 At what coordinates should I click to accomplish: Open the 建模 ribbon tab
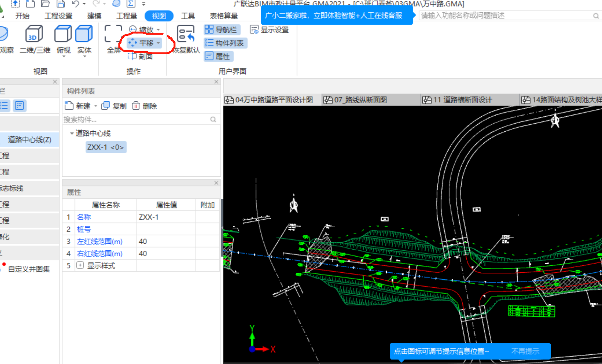(x=94, y=16)
